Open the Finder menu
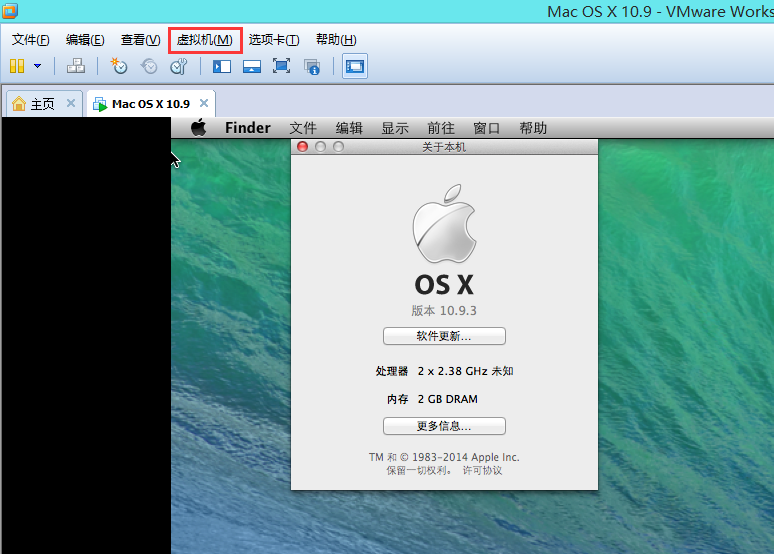Screen dimensions: 774x554 click(248, 128)
